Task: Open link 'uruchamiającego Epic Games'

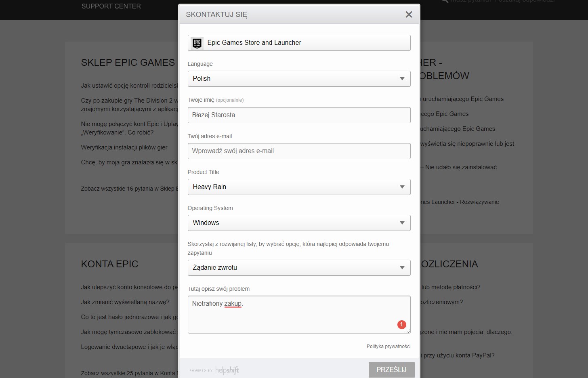Action: (462, 99)
